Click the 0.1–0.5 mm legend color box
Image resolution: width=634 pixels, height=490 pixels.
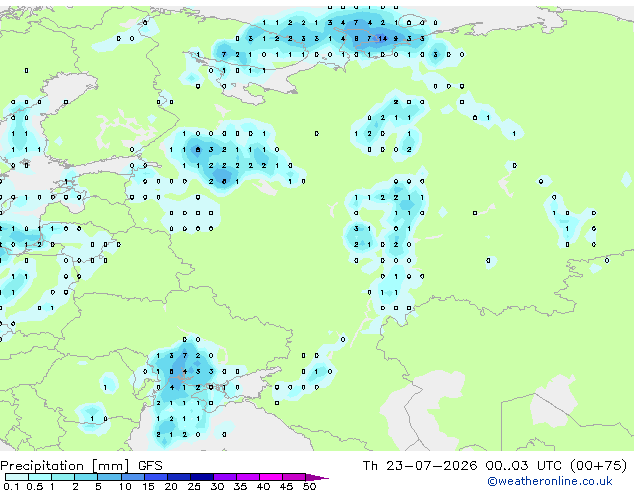[x=17, y=477]
